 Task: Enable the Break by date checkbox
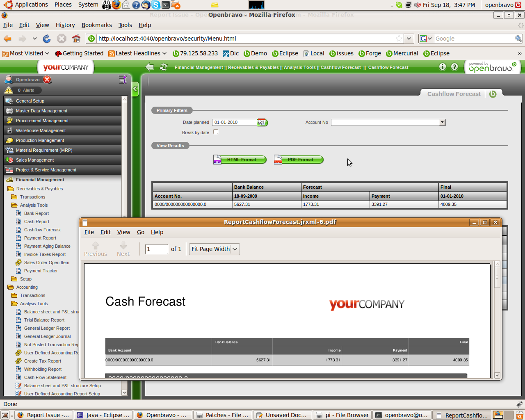(x=216, y=132)
